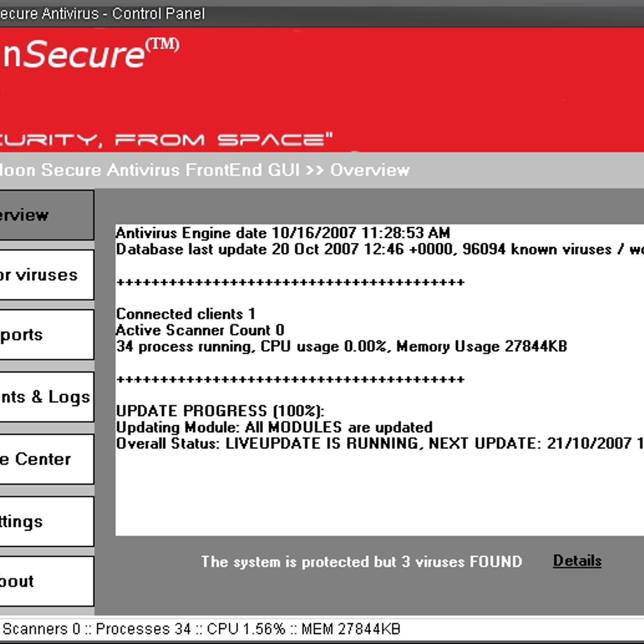Click the 'Secure Antivirus FrontEnd GUI >> Overview' breadcrumb
The height and width of the screenshot is (644, 644).
point(204,170)
